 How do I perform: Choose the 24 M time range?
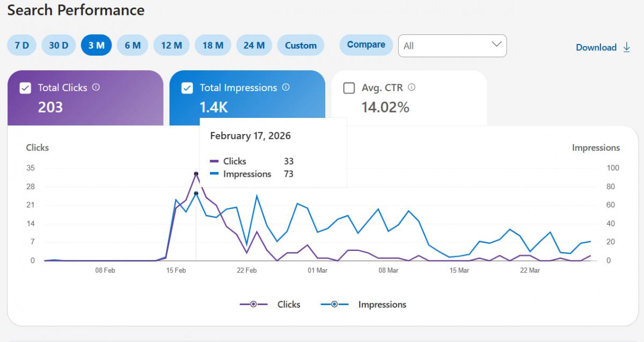pos(254,46)
